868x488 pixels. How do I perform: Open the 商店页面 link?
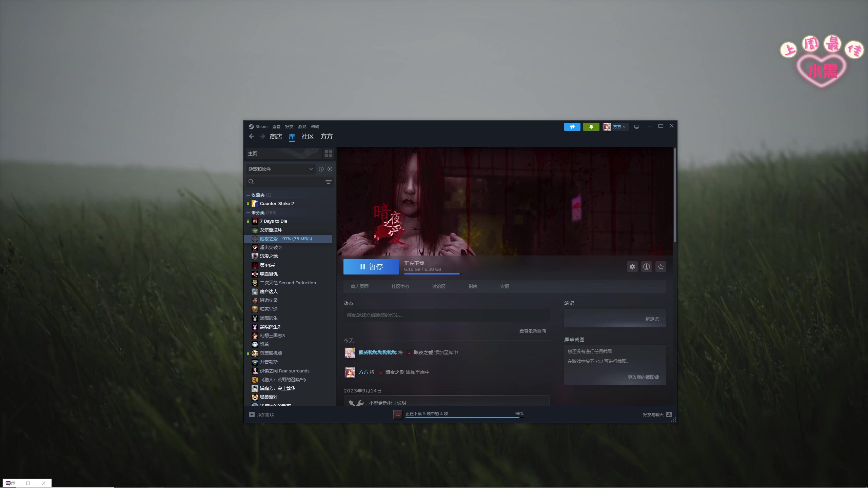pyautogui.click(x=360, y=286)
